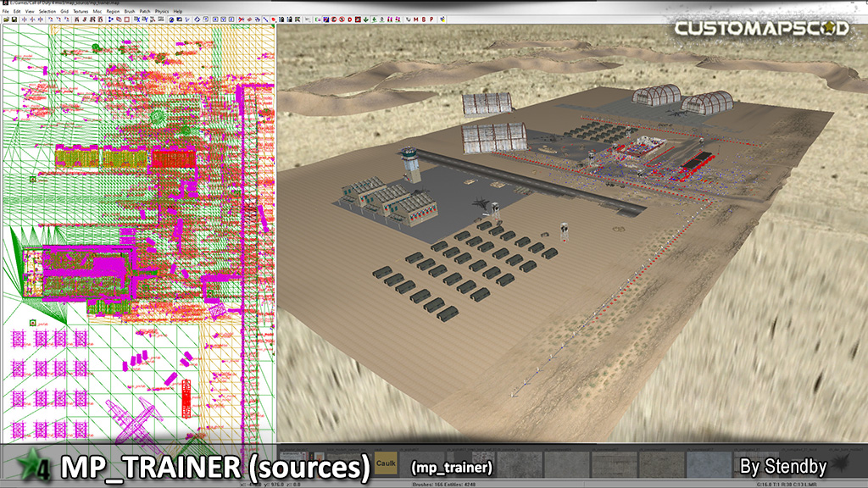Click the red square outline toolbar icon

pyautogui.click(x=127, y=19)
